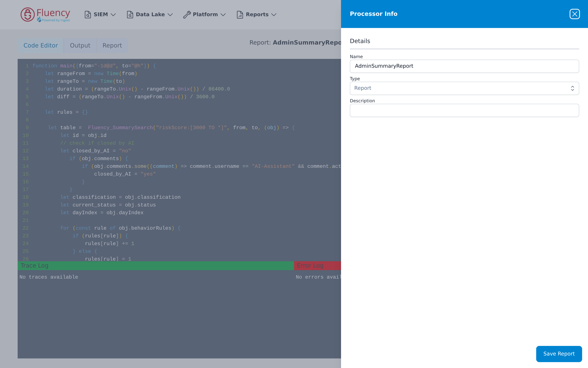Image resolution: width=588 pixels, height=368 pixels.
Task: Click line 13 'if (obj.comments)'
Action: pyautogui.click(x=99, y=158)
